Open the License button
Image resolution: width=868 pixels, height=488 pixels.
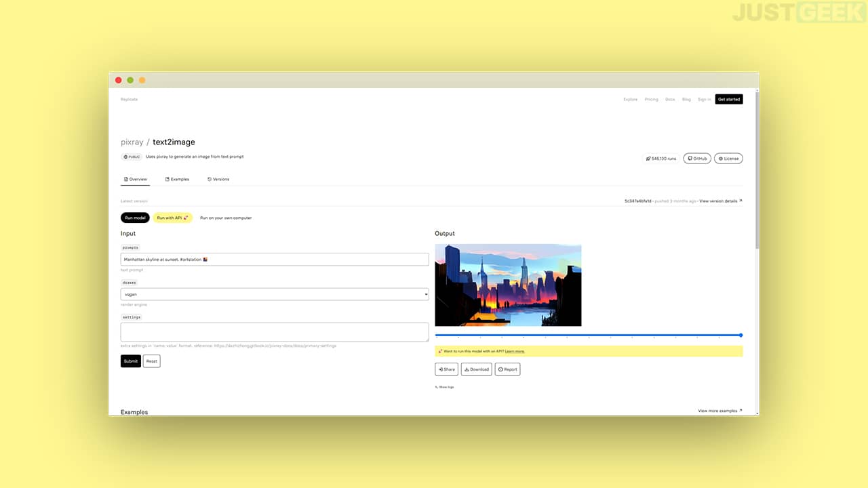728,159
